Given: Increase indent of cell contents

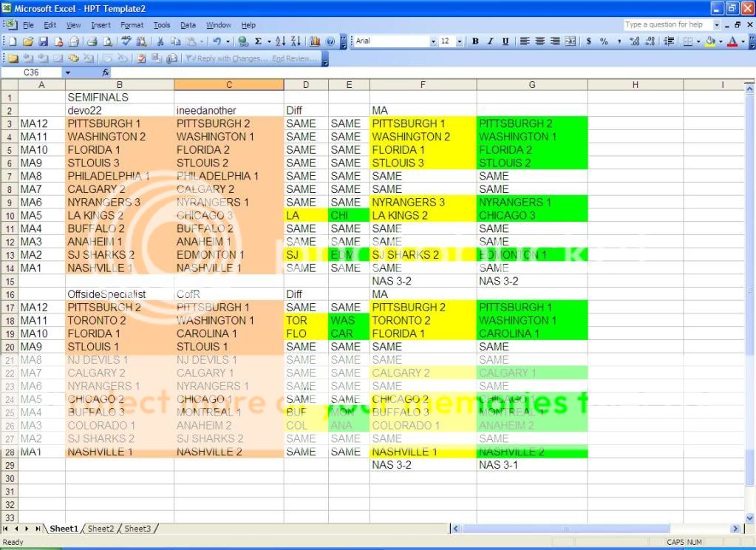Looking at the screenshot, I should (x=669, y=41).
